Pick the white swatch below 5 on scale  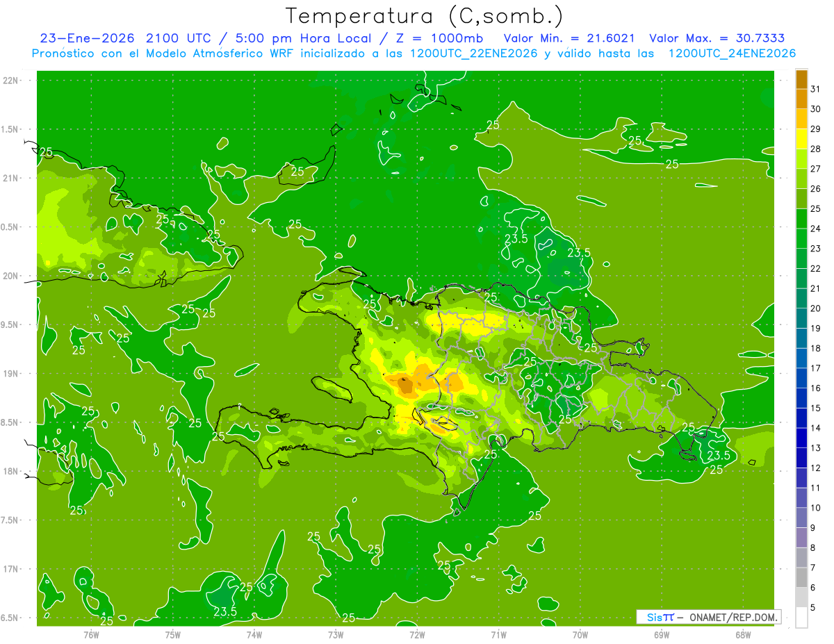click(x=801, y=618)
